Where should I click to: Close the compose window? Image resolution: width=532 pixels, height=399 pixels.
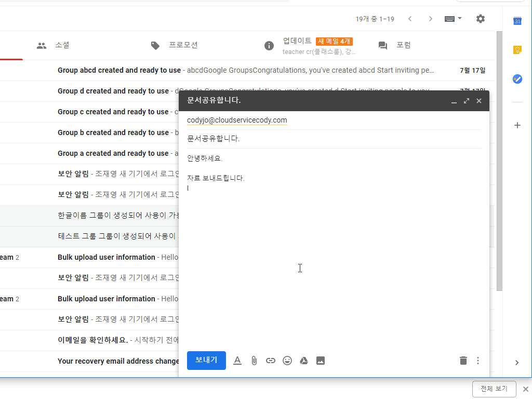pos(478,101)
